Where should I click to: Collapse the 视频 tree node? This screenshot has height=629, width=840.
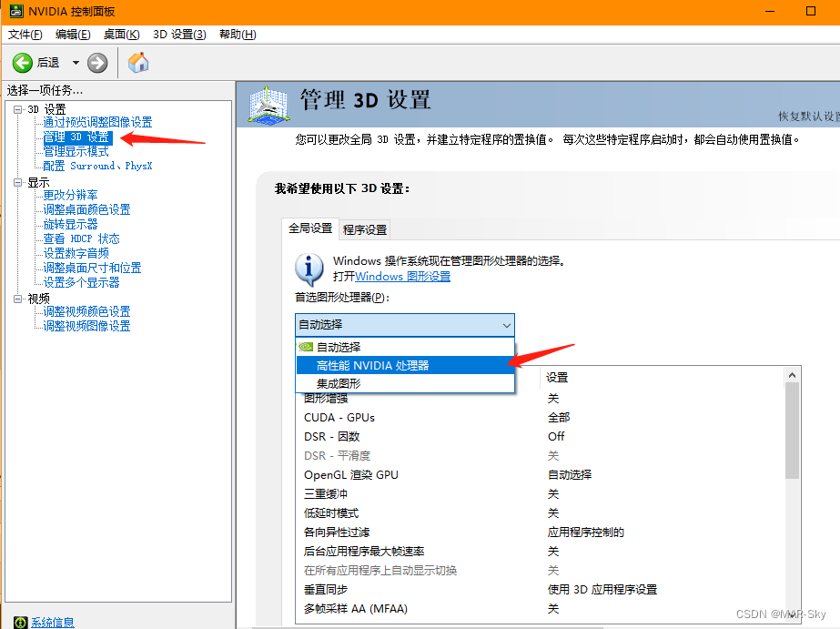point(17,299)
